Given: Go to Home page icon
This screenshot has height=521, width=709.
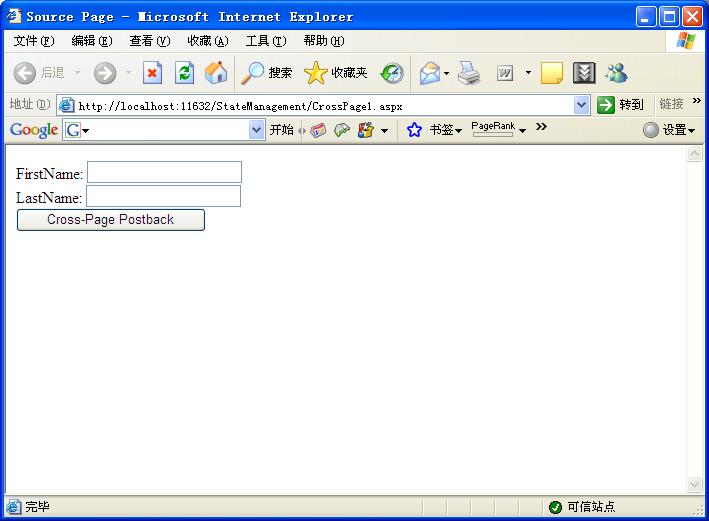Looking at the screenshot, I should point(216,73).
